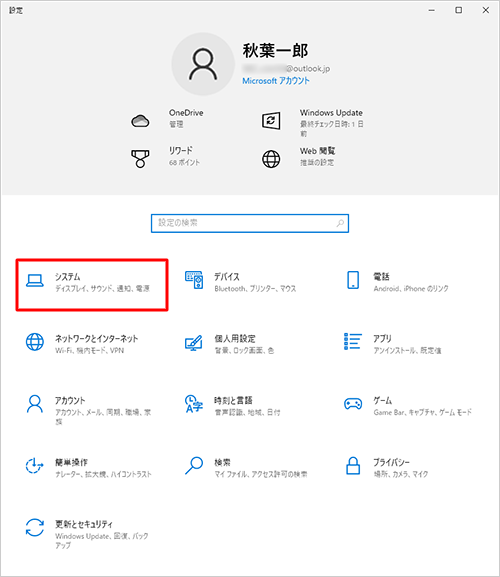The height and width of the screenshot is (577, 500).
Task: Open the ネットワークとインターネット globe icon
Action: click(x=35, y=342)
